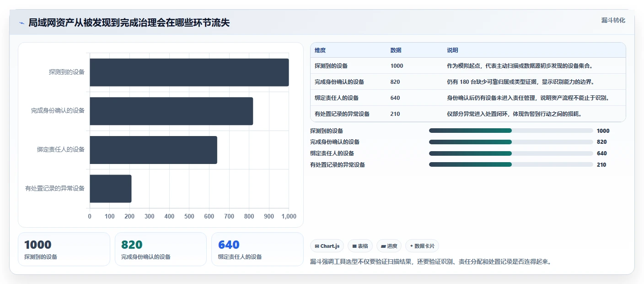Image resolution: width=644 pixels, height=284 pixels.
Task: Click the 1,000 tick on the x-axis
Action: (x=289, y=216)
